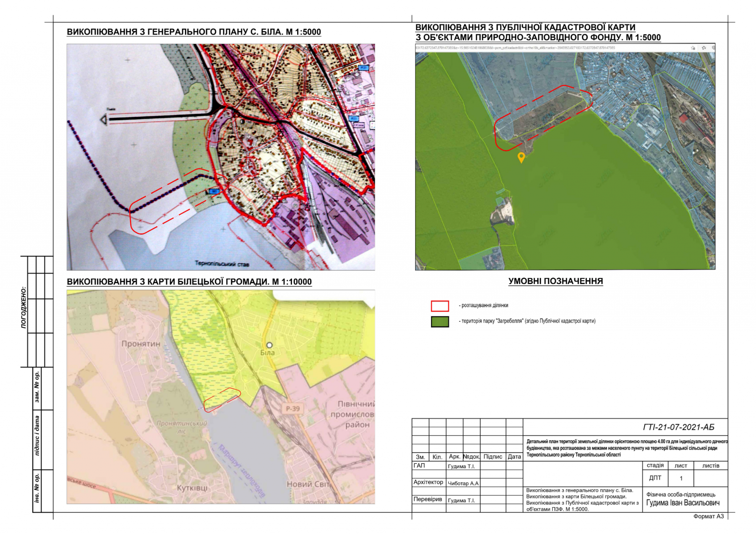Click 'Гудима Іван Васильович' name
The height and width of the screenshot is (534, 756).
pyautogui.click(x=683, y=503)
